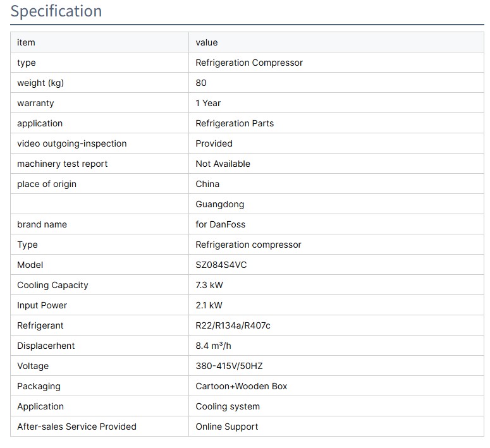Select the Online Support value
Image resolution: width=490 pixels, height=448 pixels.
pyautogui.click(x=227, y=427)
